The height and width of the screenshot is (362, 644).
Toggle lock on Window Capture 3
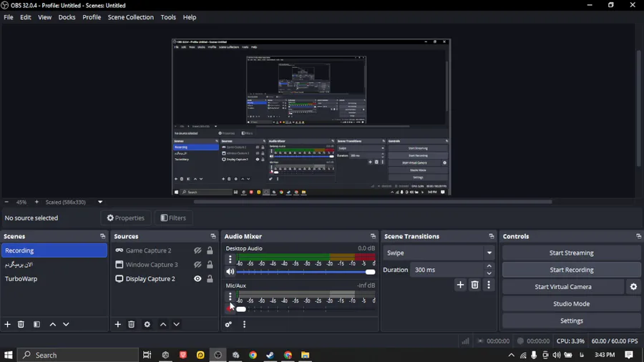210,265
